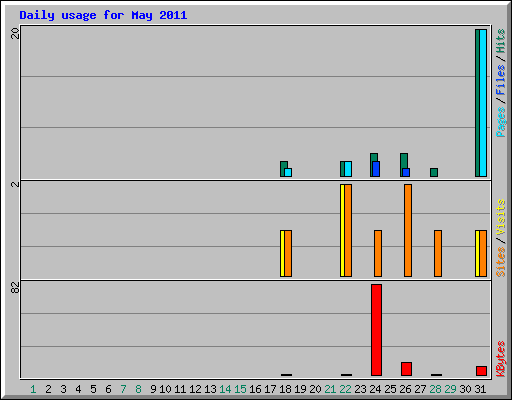The height and width of the screenshot is (400, 512).
Task: Select the orange Sites bar for day 24
Action: (378, 253)
